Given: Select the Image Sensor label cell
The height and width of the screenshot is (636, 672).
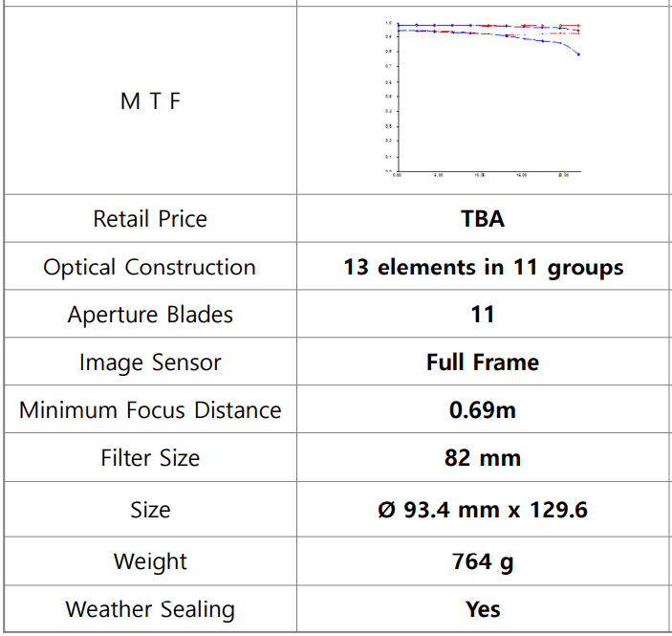Looking at the screenshot, I should point(150,362).
